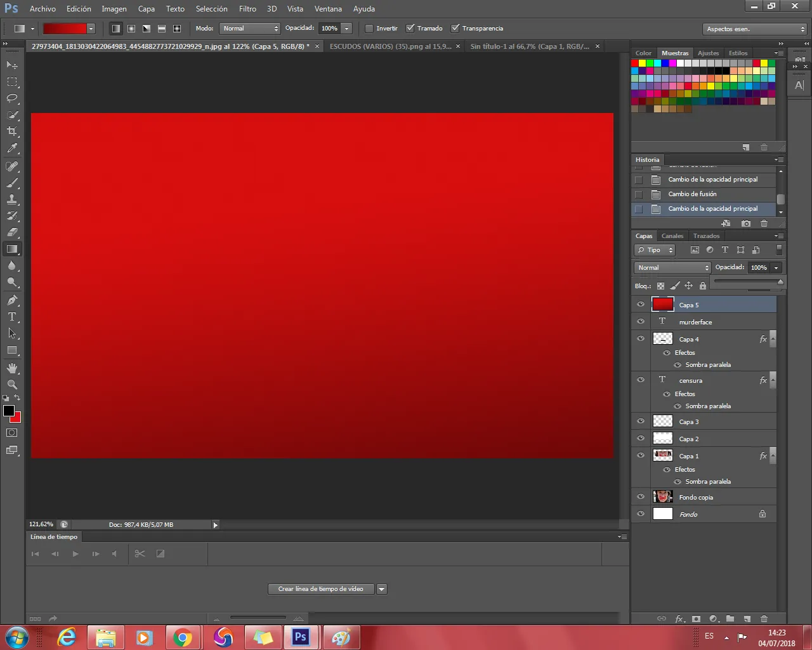
Task: Switch to the Canales tab
Action: [x=672, y=236]
